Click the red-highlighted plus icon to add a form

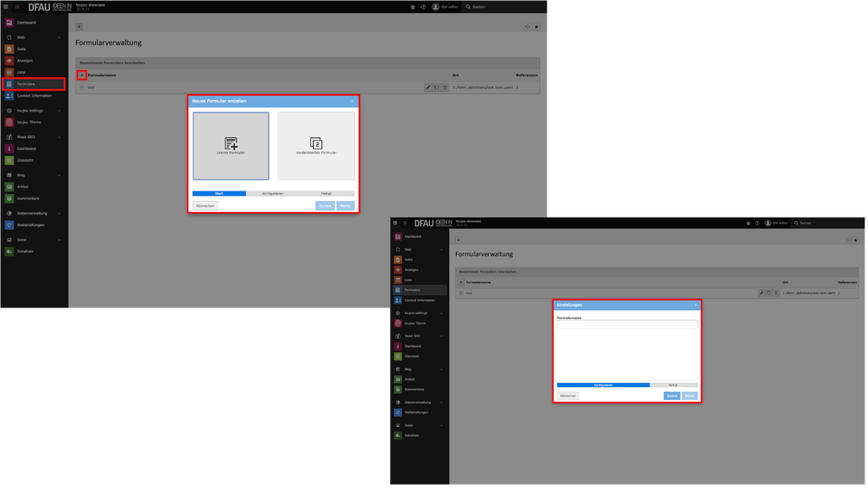point(81,75)
